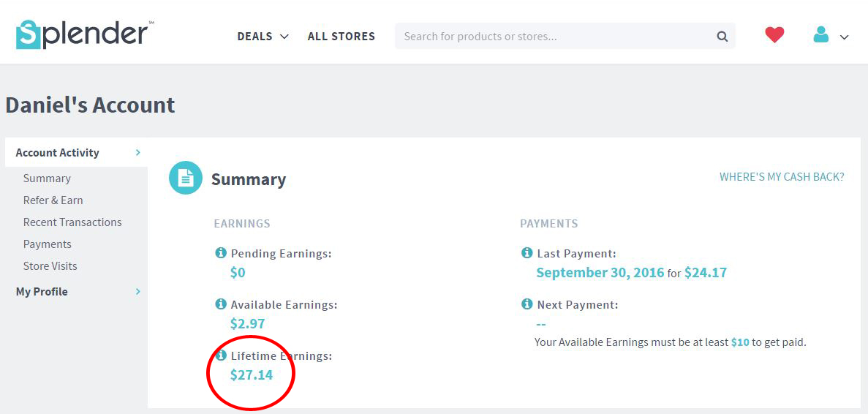Go to All Stores
Image resolution: width=868 pixels, height=414 pixels.
pos(341,37)
